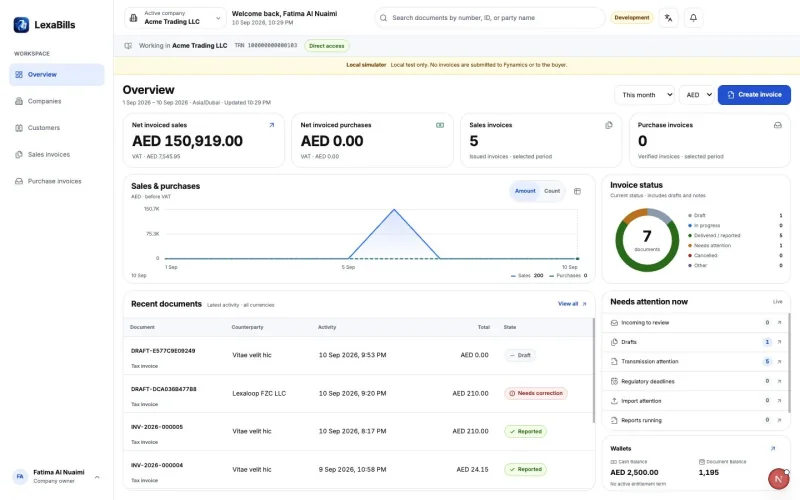Click the Recent documents table scrollbar
Screen dimensions: 800x500
click(x=593, y=370)
